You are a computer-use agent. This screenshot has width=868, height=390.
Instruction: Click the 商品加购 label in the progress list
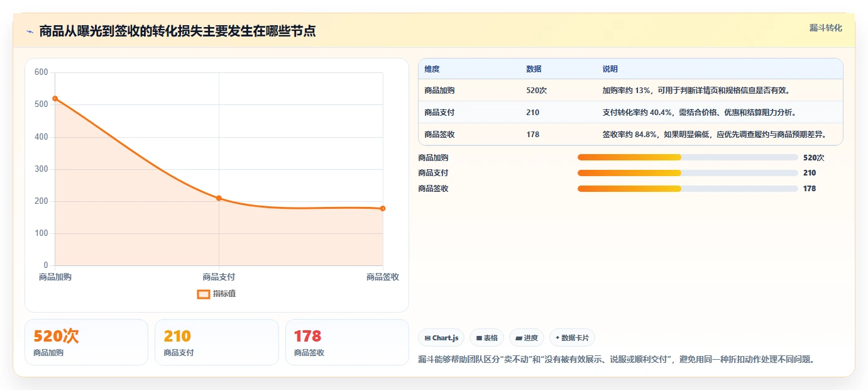click(x=433, y=158)
